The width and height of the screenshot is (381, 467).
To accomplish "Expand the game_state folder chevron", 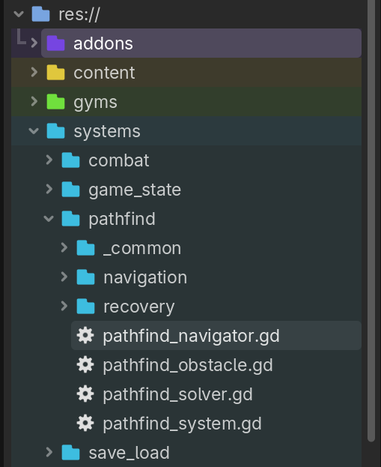I will [49, 189].
